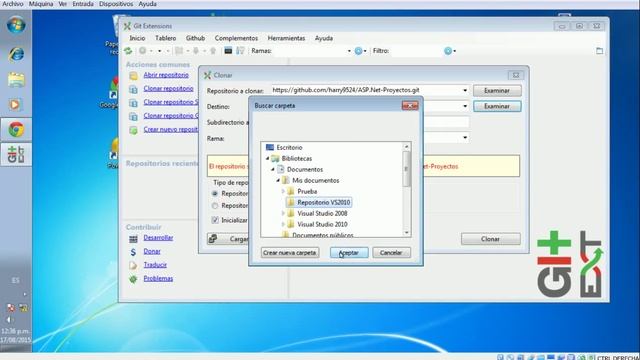Open Windows Start orb
This screenshot has width=640, height=360.
point(16,25)
